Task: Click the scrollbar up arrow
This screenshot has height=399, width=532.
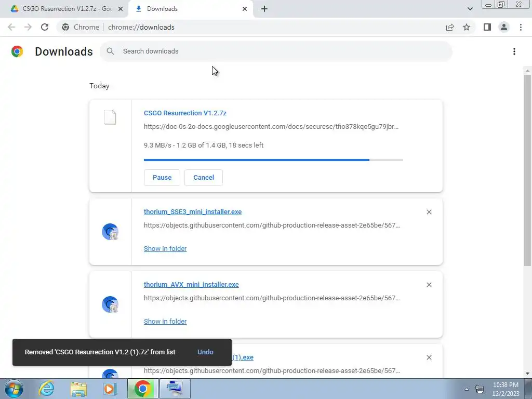Action: point(527,71)
